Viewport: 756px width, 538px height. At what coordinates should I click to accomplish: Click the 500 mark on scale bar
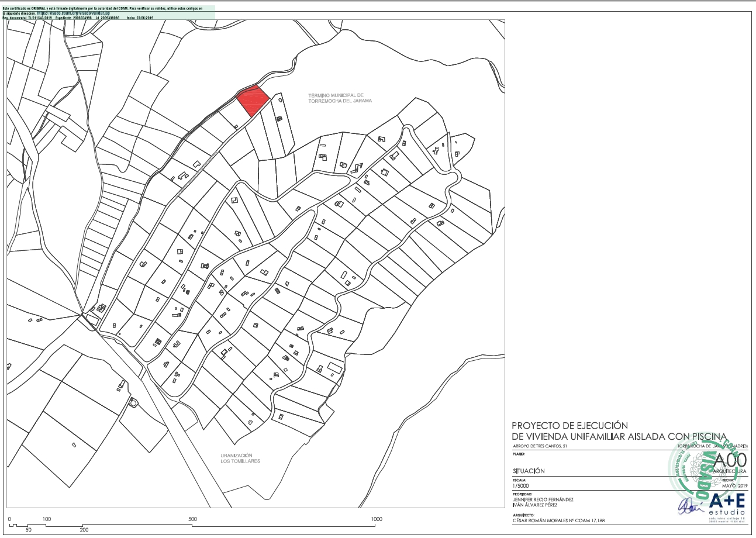point(192,519)
